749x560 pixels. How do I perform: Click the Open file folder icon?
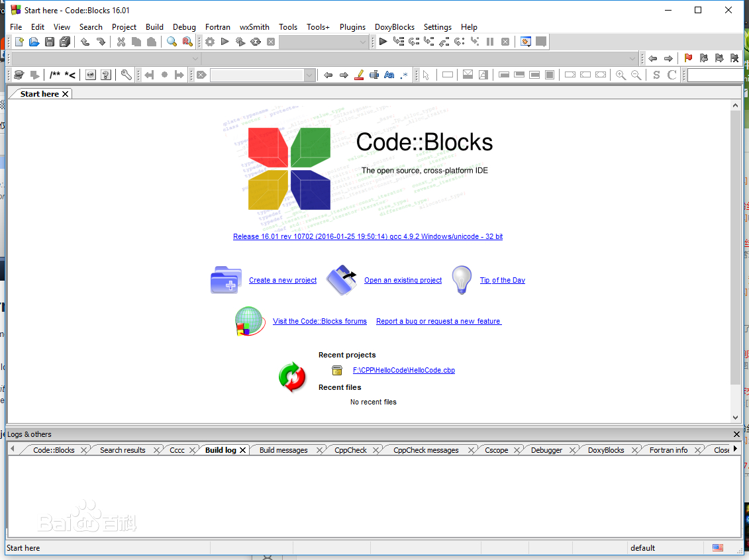pos(34,42)
